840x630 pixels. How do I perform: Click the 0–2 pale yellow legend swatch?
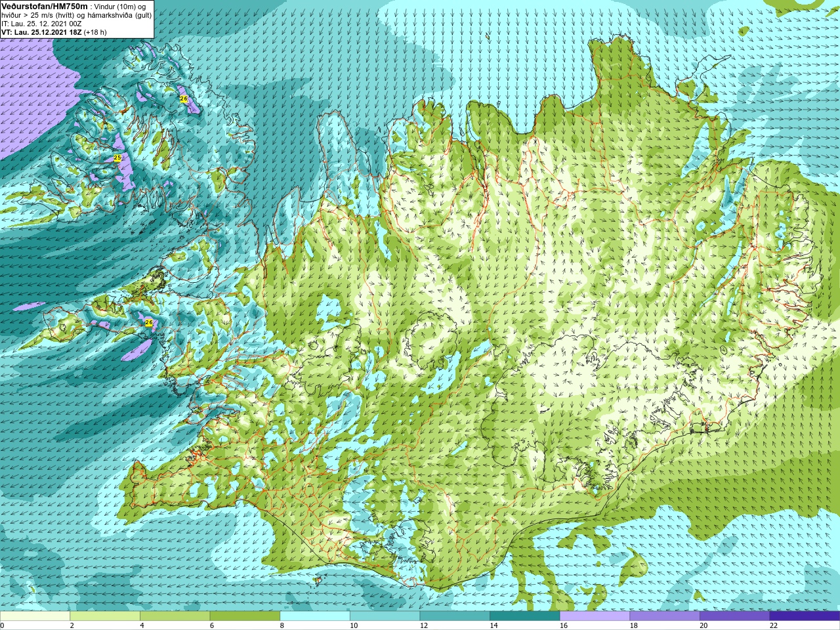[35, 616]
